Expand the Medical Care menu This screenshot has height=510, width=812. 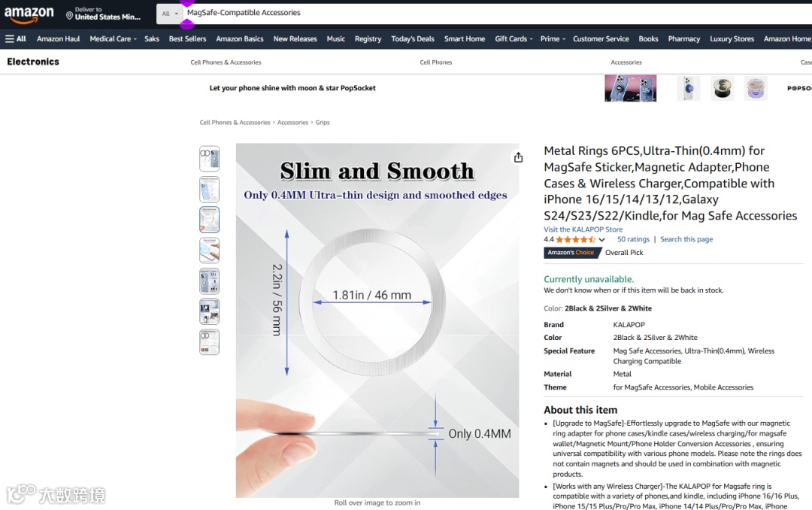[x=113, y=39]
